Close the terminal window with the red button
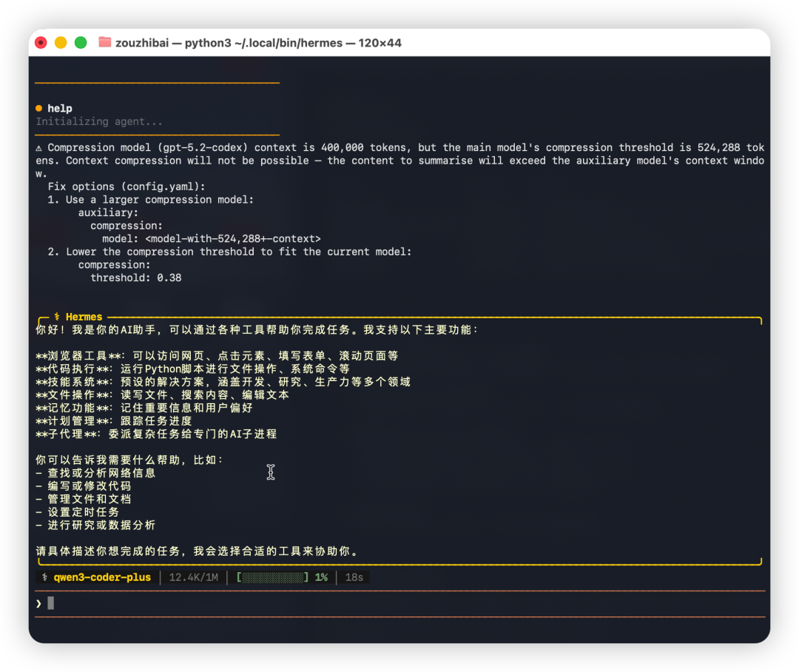Image resolution: width=799 pixels, height=672 pixels. click(x=41, y=43)
